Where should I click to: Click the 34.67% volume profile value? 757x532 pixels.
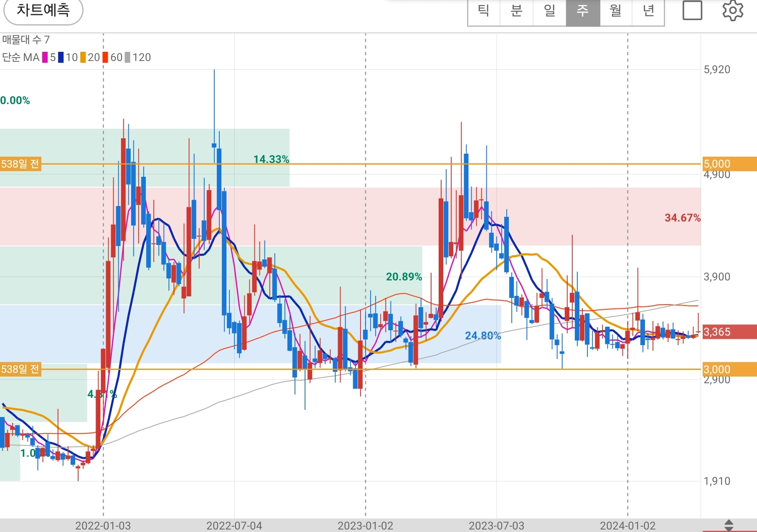[683, 218]
